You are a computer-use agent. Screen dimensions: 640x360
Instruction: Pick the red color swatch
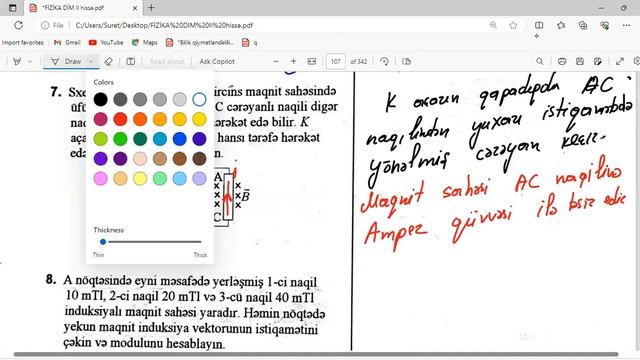point(120,119)
